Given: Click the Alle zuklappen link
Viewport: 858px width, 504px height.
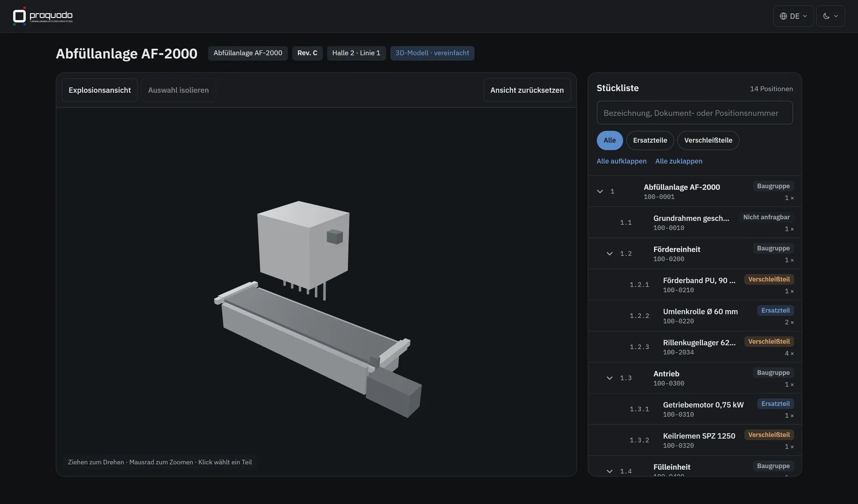Looking at the screenshot, I should point(679,161).
